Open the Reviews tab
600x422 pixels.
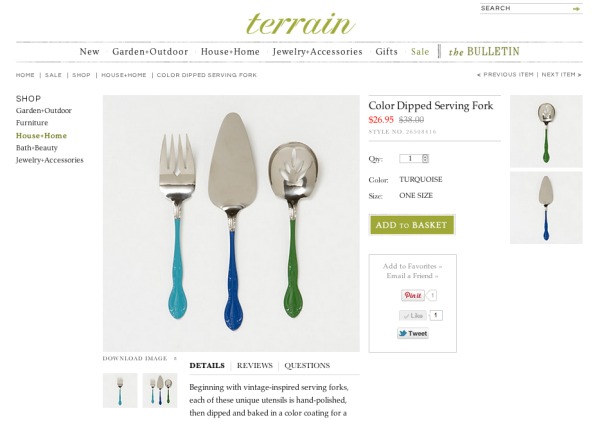click(254, 365)
